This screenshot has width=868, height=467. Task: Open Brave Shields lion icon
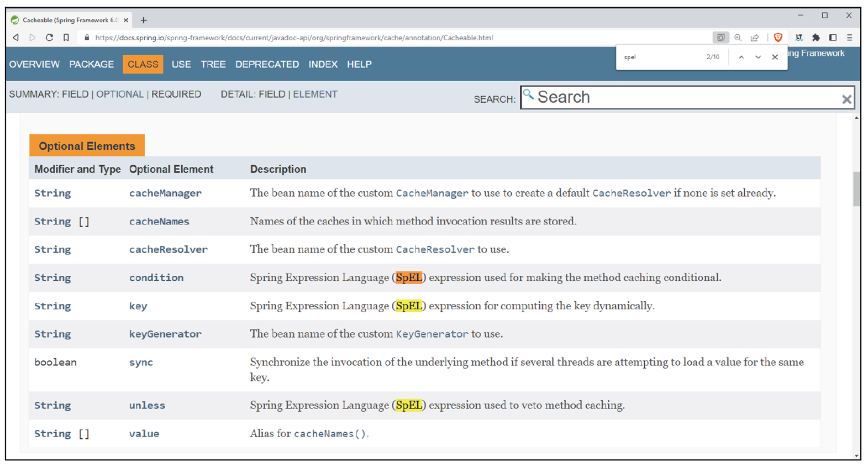(x=778, y=38)
